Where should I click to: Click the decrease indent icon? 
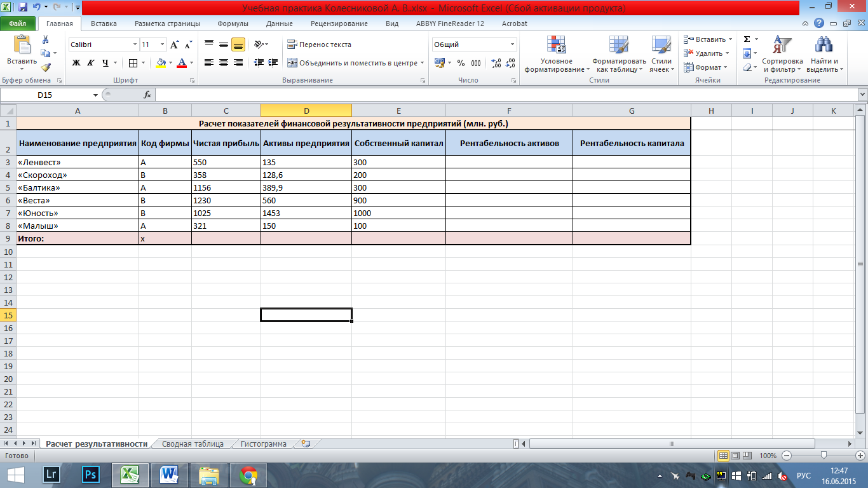click(x=258, y=63)
